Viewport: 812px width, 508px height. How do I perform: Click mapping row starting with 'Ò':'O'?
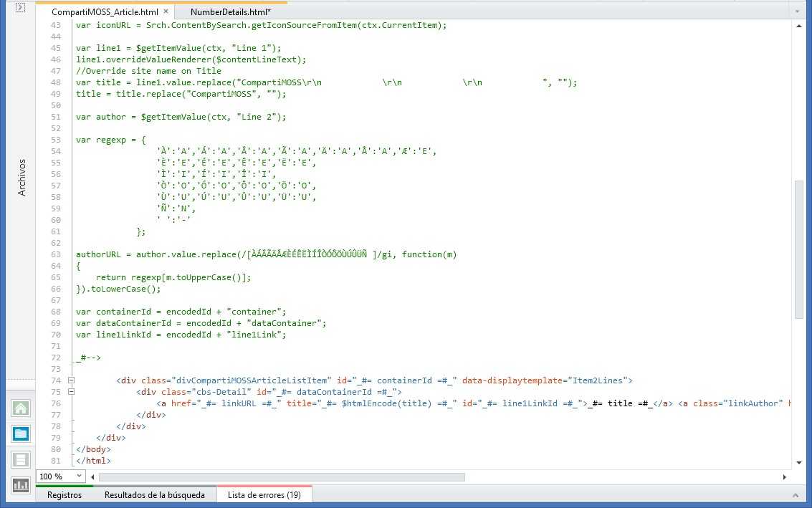(x=236, y=186)
